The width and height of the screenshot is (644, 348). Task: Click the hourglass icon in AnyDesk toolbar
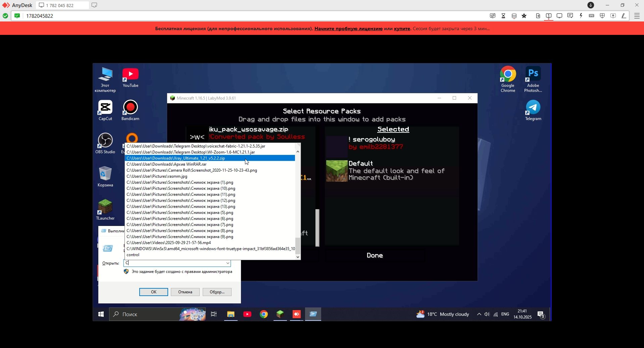503,16
